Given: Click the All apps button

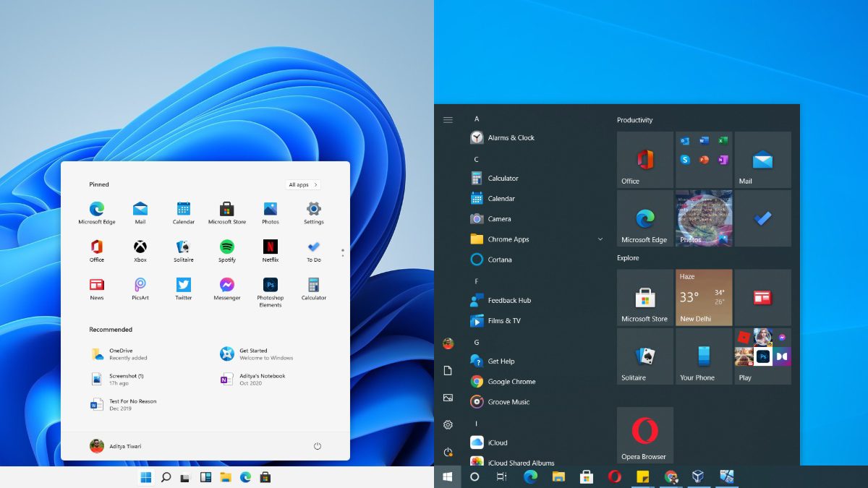Looking at the screenshot, I should (303, 184).
